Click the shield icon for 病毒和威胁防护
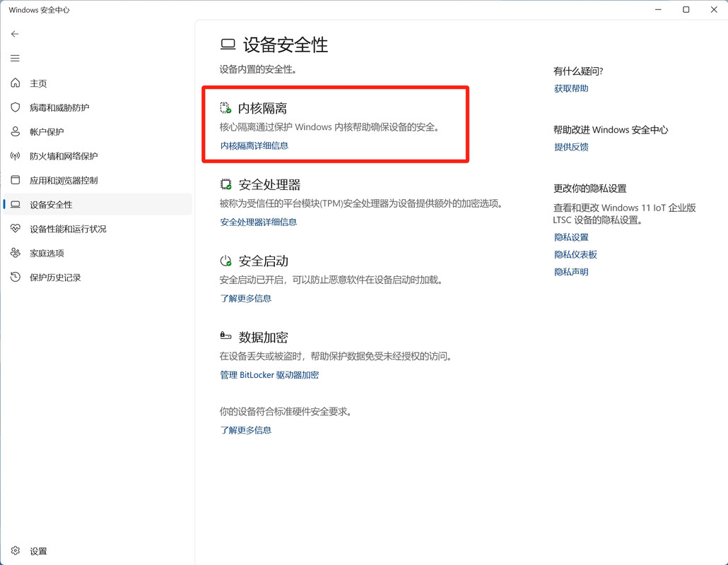Image resolution: width=728 pixels, height=565 pixels. point(16,107)
